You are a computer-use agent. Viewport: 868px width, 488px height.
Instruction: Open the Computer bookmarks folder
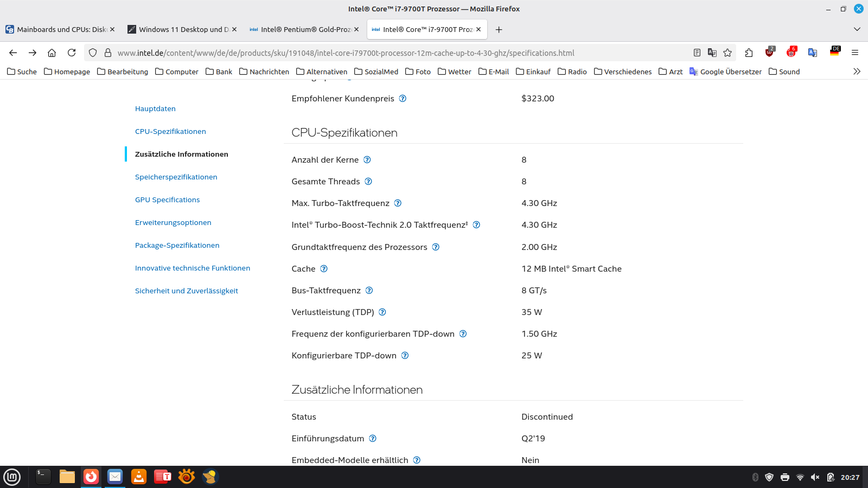[177, 72]
